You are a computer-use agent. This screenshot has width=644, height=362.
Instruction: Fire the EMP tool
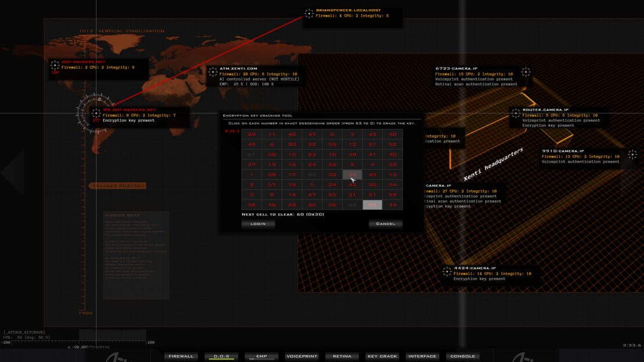pyautogui.click(x=262, y=356)
